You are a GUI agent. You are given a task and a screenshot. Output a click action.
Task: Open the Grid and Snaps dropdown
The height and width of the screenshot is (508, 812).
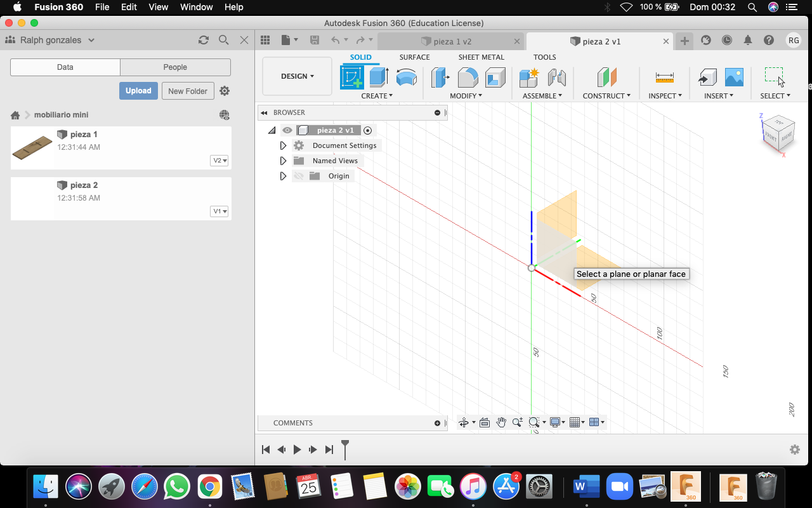577,422
